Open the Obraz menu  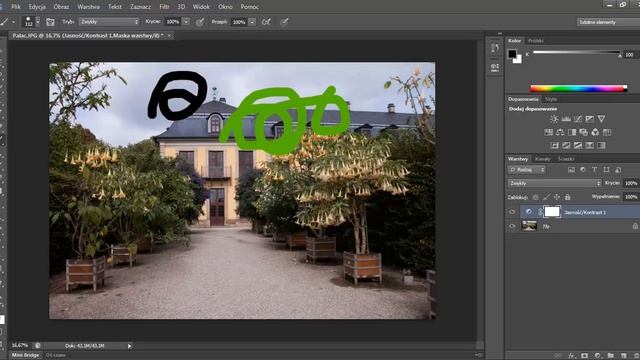click(x=61, y=7)
